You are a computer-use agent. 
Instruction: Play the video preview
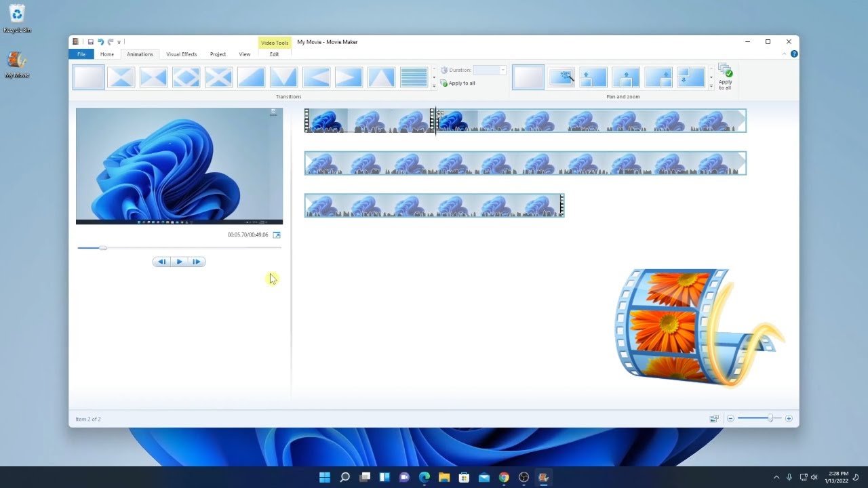pos(179,262)
